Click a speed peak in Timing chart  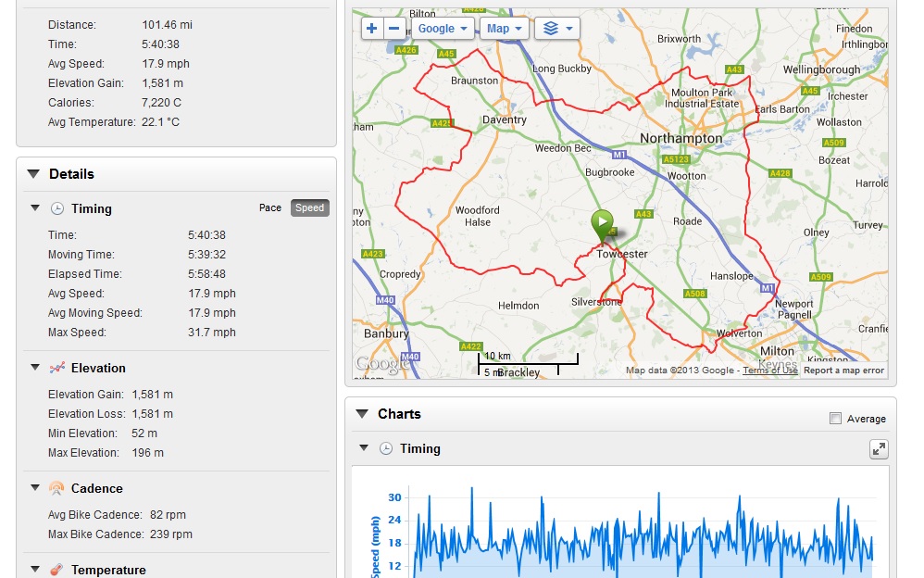click(x=472, y=489)
